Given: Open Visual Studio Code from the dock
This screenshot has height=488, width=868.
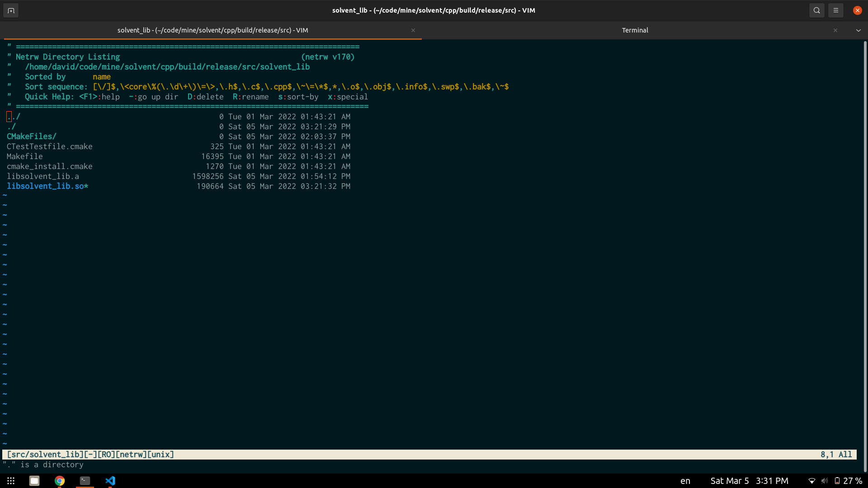Looking at the screenshot, I should point(110,480).
